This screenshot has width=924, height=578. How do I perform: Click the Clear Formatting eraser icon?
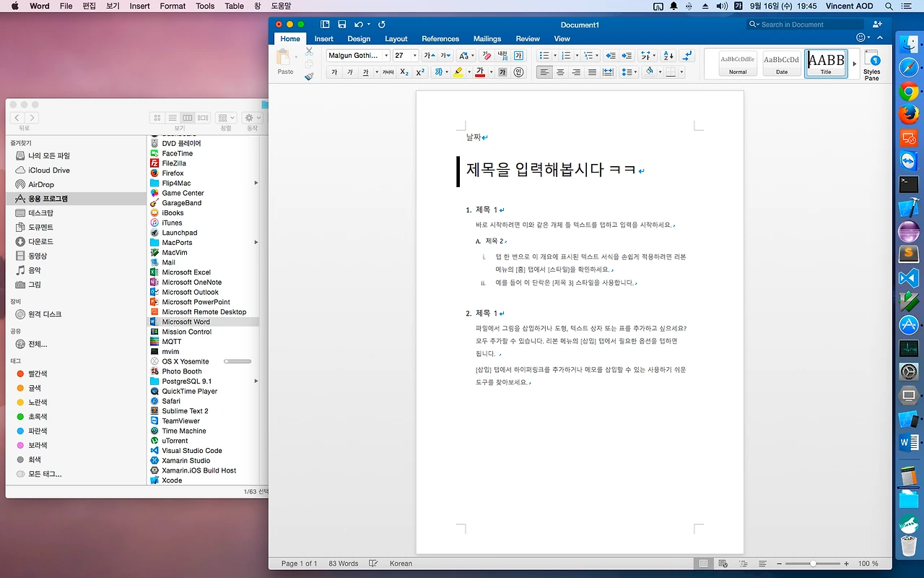(486, 56)
